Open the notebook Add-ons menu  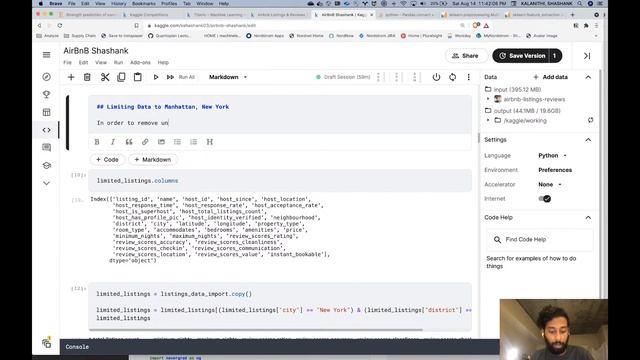tap(140, 62)
